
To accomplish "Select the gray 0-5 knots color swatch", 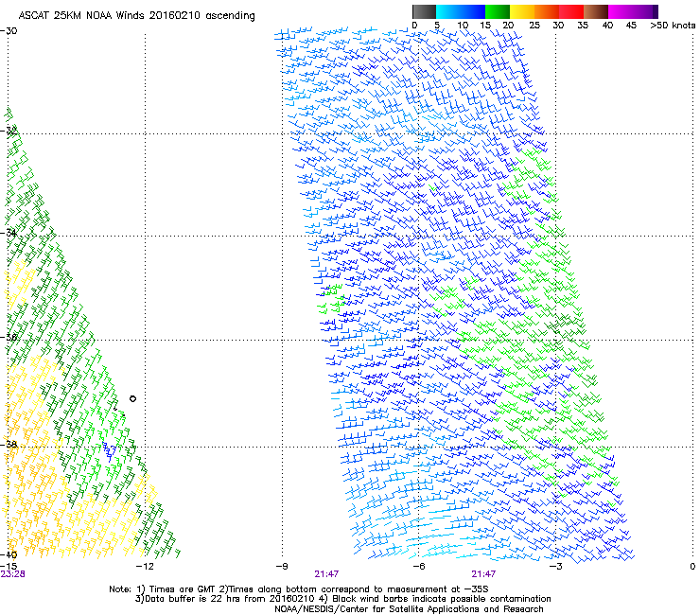I will (x=424, y=11).
